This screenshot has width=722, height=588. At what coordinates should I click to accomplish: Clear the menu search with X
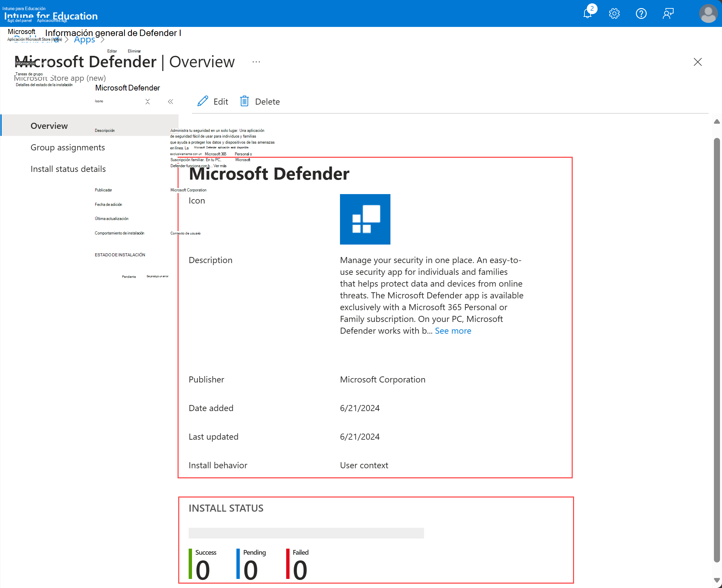148,102
